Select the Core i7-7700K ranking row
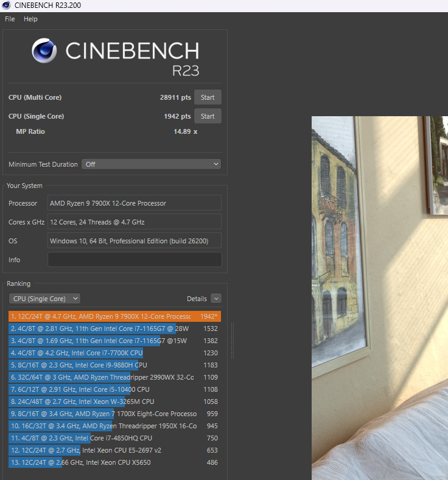This screenshot has height=480, width=448. click(x=114, y=353)
